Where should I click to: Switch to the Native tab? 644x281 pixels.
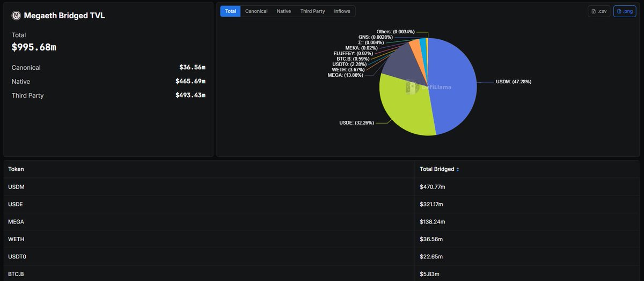[284, 11]
